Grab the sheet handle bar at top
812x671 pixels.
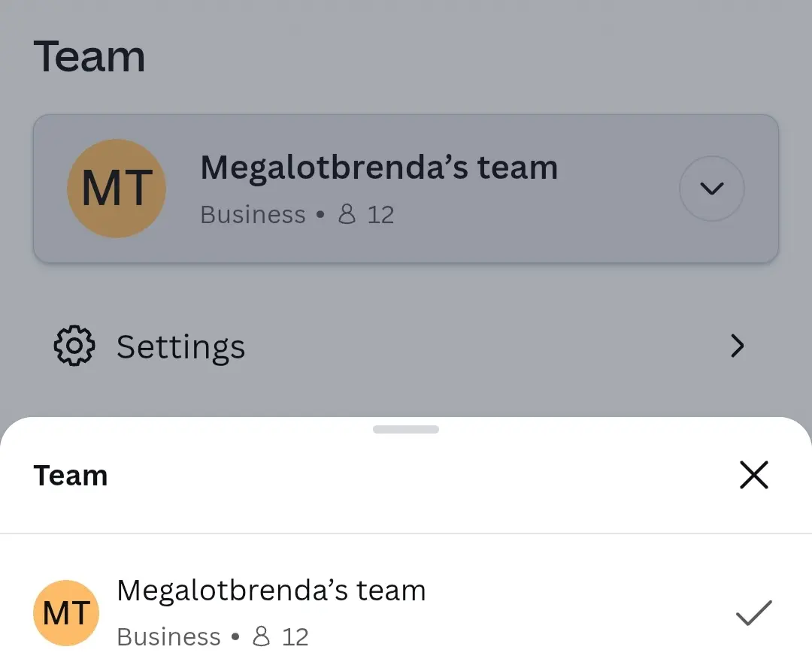coord(406,429)
